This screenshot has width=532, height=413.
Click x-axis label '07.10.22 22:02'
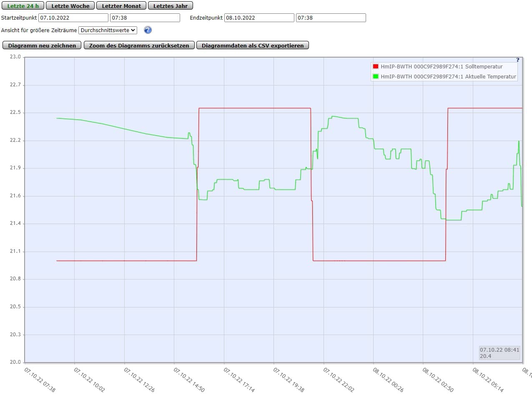339,380
